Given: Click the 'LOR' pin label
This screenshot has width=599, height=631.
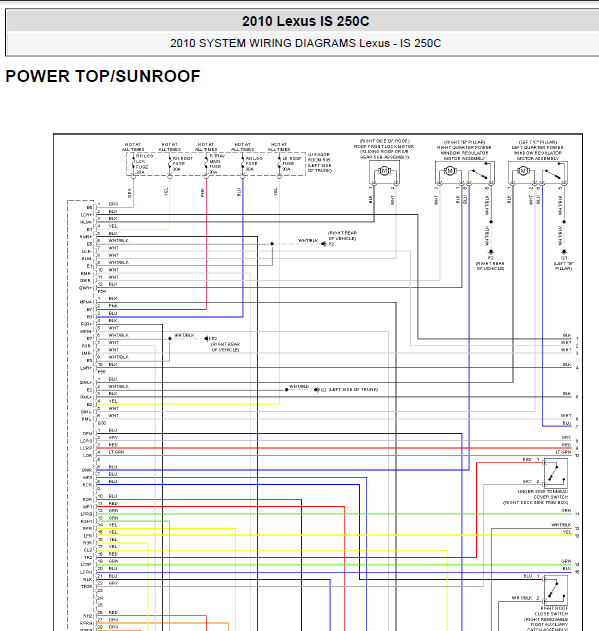Looking at the screenshot, I should point(88,456).
